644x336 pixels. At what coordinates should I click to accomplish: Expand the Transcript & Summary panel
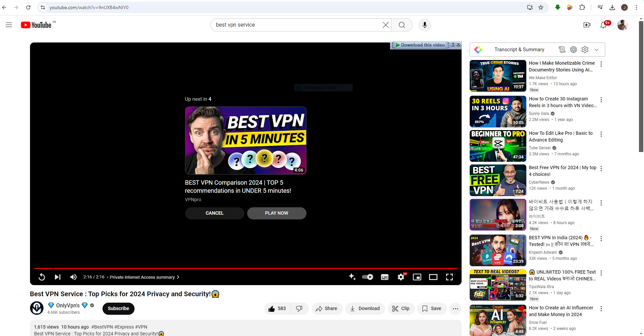point(596,50)
